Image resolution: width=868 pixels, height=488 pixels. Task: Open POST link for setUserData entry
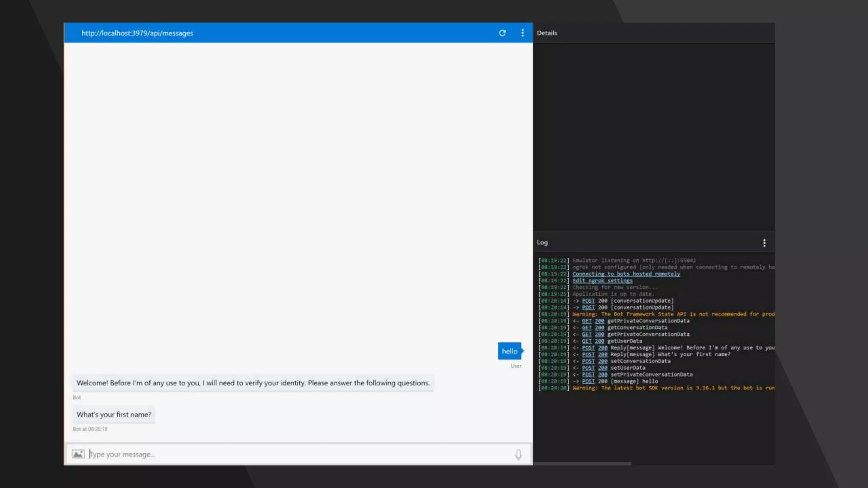pyautogui.click(x=588, y=368)
